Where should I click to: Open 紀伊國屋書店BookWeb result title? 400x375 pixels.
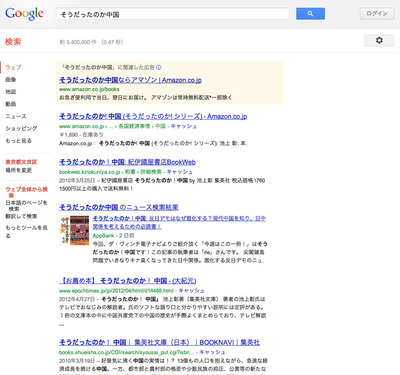tap(127, 162)
